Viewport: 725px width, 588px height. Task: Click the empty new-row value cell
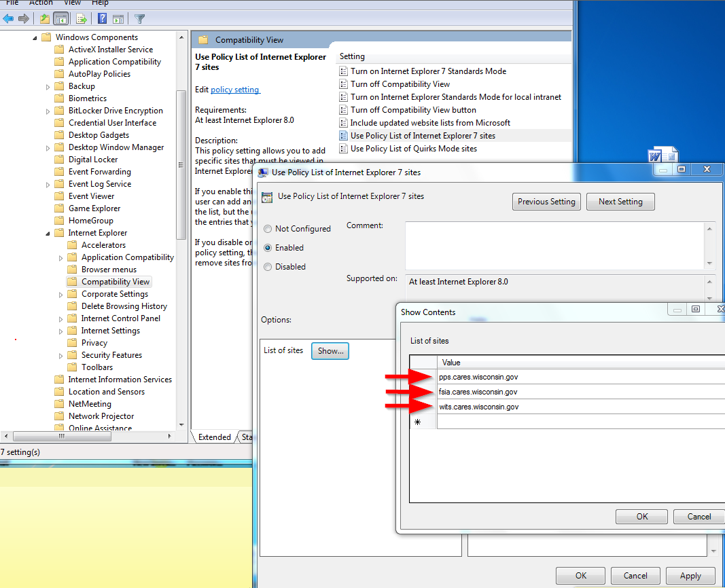coord(581,422)
